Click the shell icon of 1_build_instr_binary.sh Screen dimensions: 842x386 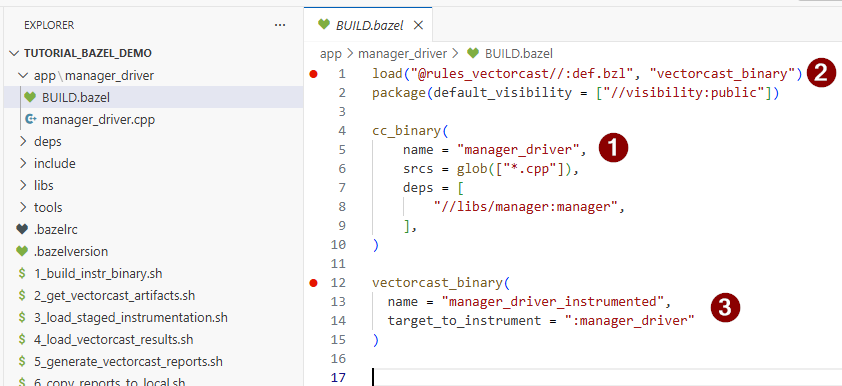point(22,273)
